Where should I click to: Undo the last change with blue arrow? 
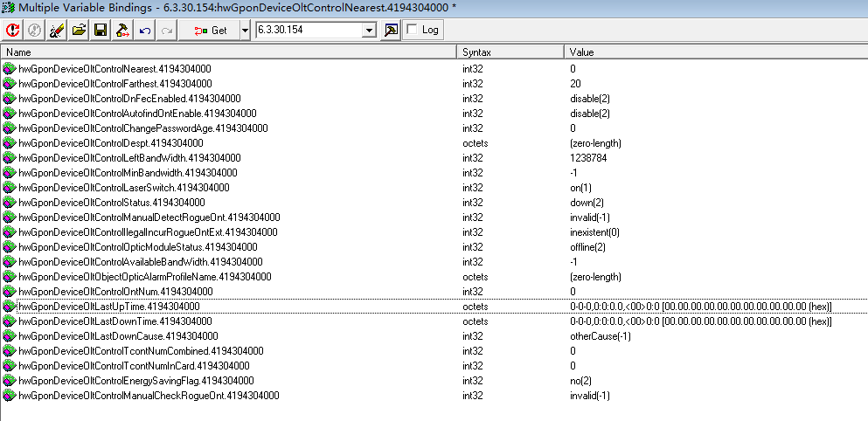(x=144, y=31)
